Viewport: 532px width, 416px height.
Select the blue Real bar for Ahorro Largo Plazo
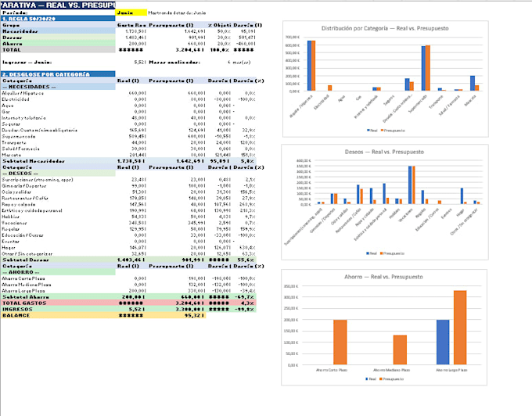pyautogui.click(x=443, y=342)
